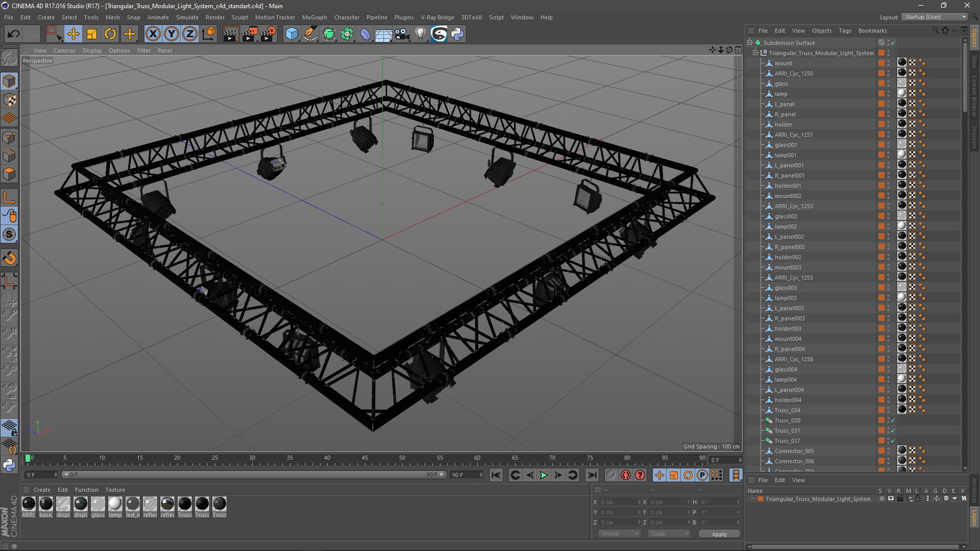Screen dimensions: 980x551
Task: Go to start of animation
Action: click(496, 475)
